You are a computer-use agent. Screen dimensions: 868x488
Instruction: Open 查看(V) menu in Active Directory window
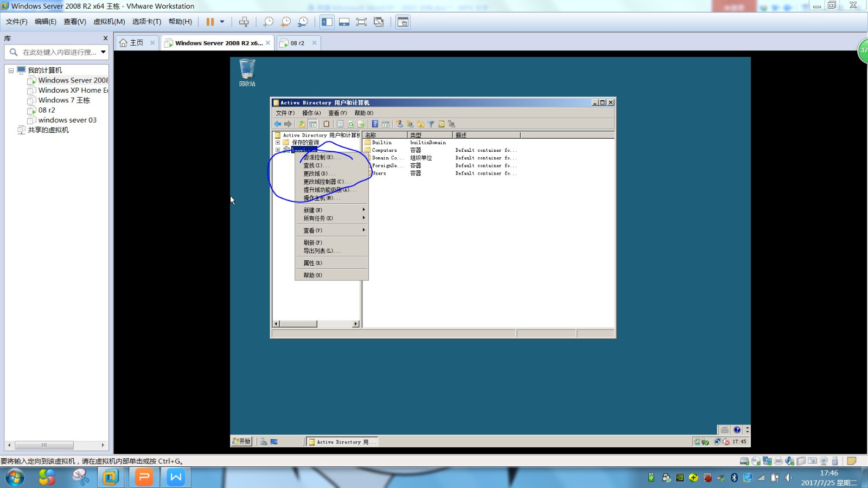point(337,113)
